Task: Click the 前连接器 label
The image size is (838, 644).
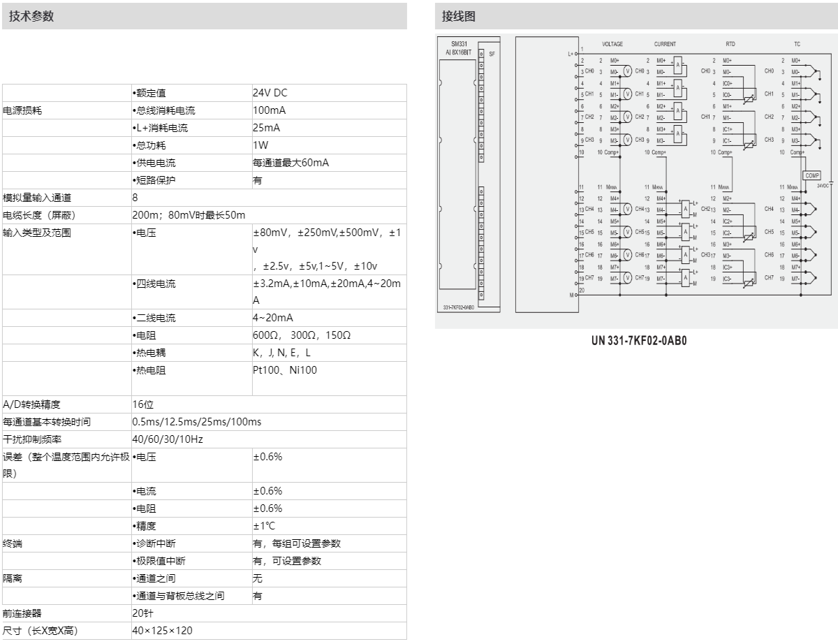Action: pyautogui.click(x=22, y=613)
